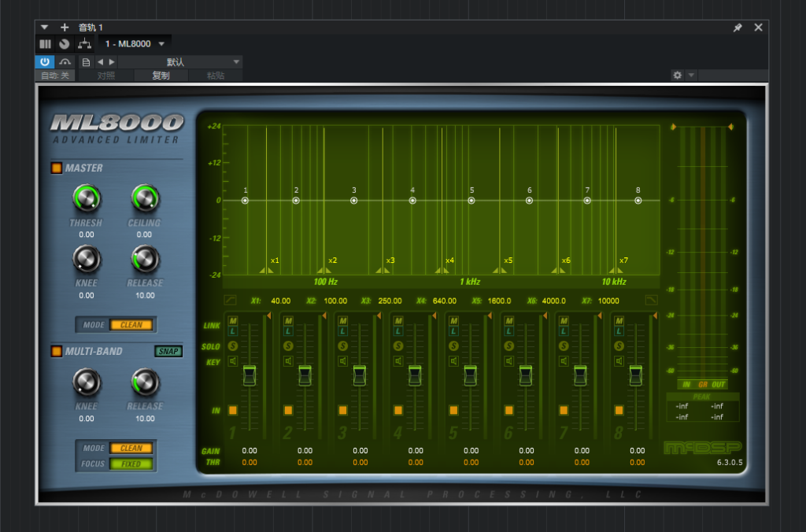
Task: Click band 1 key listen speaker icon
Action: click(233, 361)
